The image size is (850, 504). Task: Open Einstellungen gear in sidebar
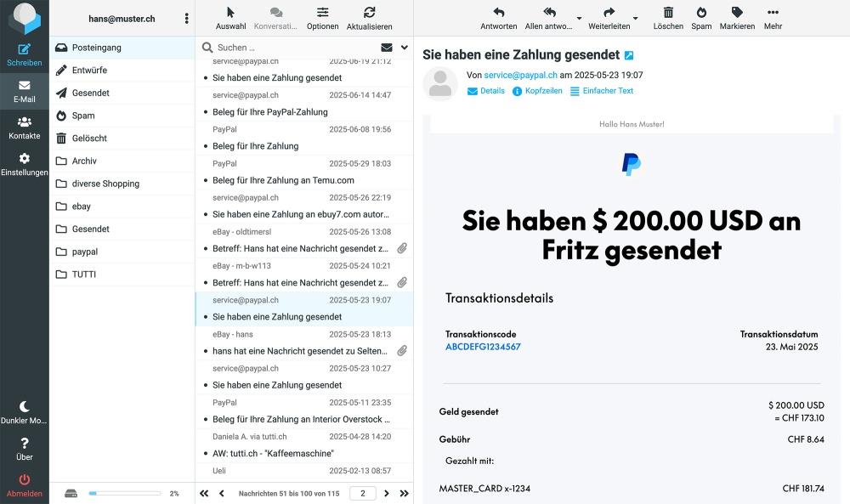[x=25, y=164]
